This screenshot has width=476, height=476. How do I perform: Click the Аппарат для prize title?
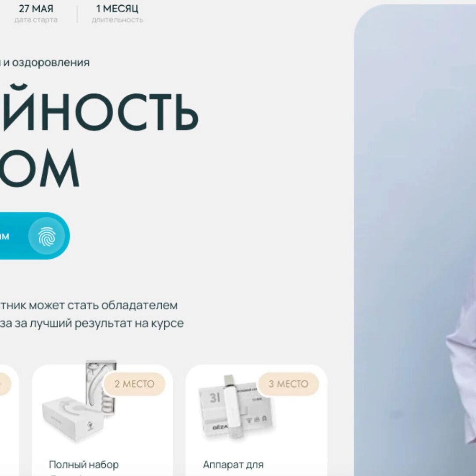coord(233,465)
